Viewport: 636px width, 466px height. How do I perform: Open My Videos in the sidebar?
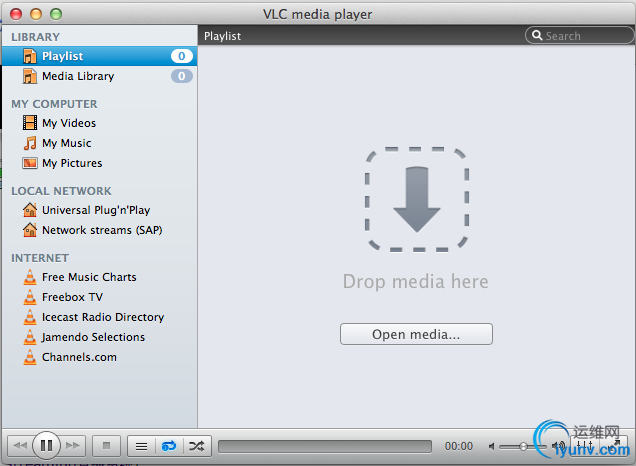[x=69, y=123]
